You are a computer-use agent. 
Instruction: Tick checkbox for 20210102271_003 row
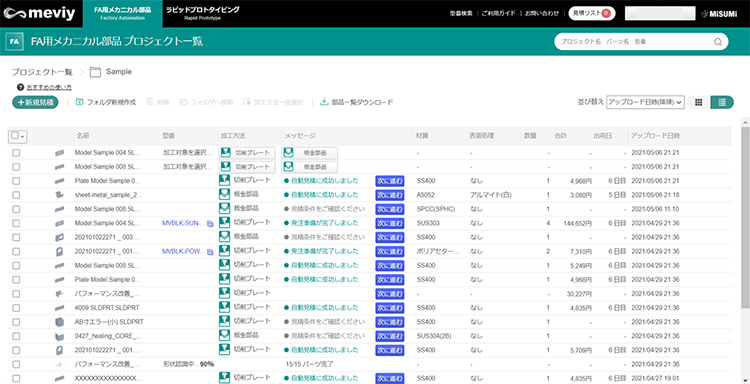16,237
